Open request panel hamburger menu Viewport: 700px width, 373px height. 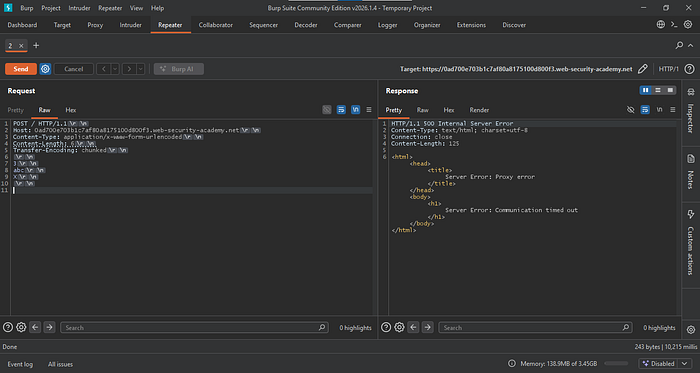coord(369,109)
